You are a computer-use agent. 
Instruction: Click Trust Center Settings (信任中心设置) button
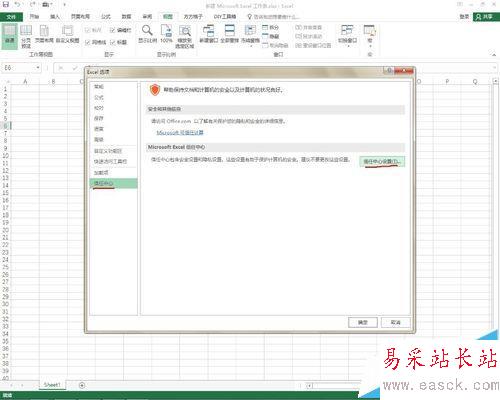(382, 162)
